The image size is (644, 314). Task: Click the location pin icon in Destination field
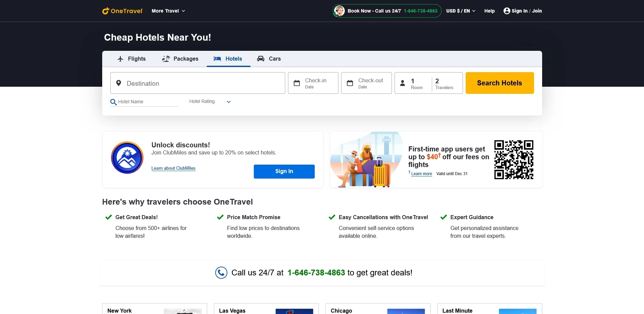click(x=118, y=83)
